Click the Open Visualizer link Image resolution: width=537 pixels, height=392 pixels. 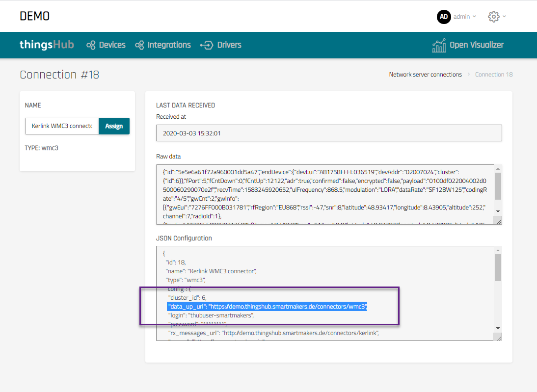[x=476, y=45]
